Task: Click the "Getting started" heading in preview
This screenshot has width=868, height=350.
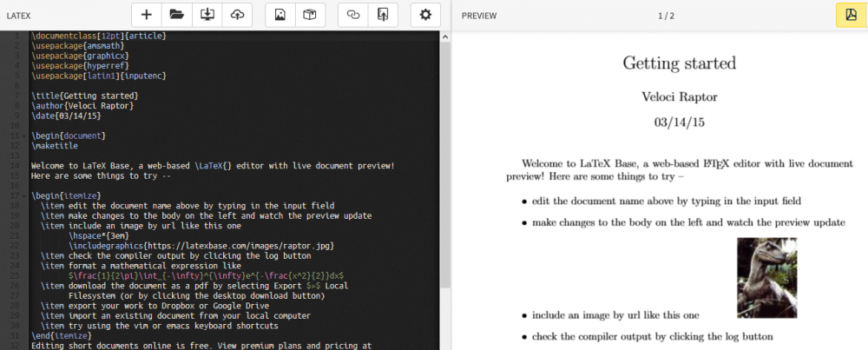Action: 679,63
